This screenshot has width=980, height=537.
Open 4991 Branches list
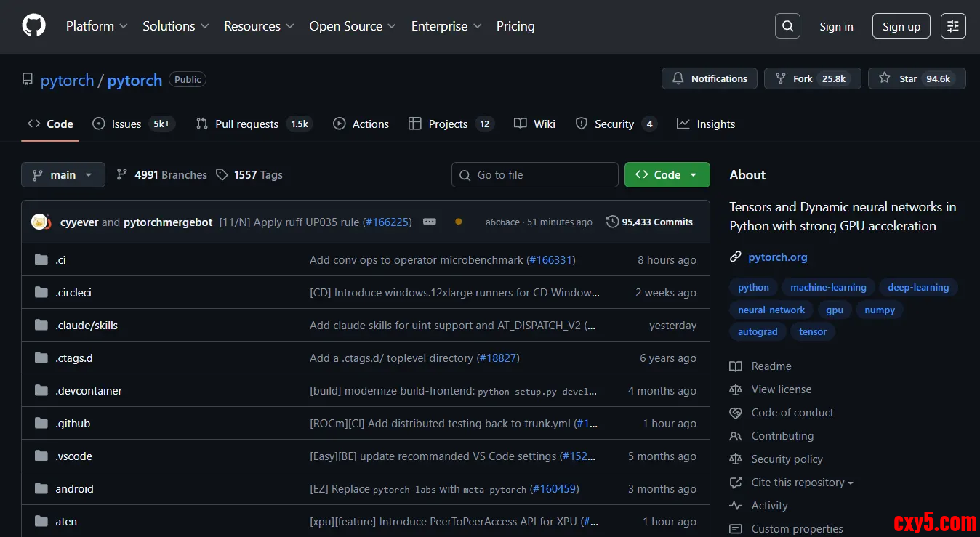click(161, 175)
